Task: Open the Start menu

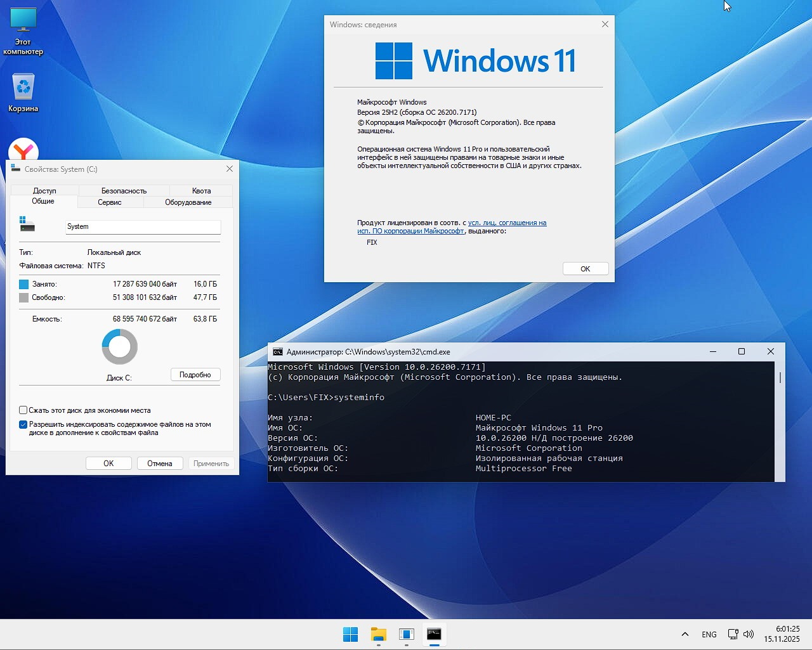Action: [350, 634]
